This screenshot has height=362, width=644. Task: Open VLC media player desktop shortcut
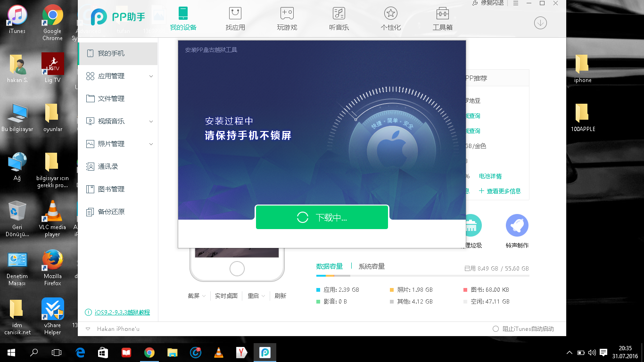(x=52, y=219)
